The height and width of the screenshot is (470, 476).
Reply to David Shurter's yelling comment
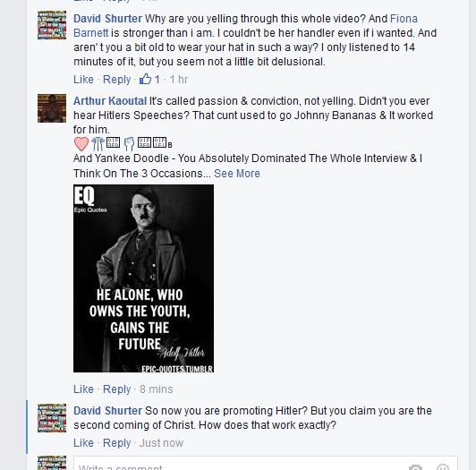tap(117, 80)
